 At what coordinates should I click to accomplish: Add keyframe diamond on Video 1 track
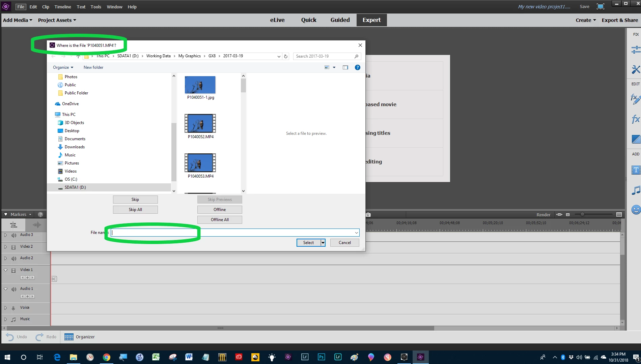coord(27,278)
